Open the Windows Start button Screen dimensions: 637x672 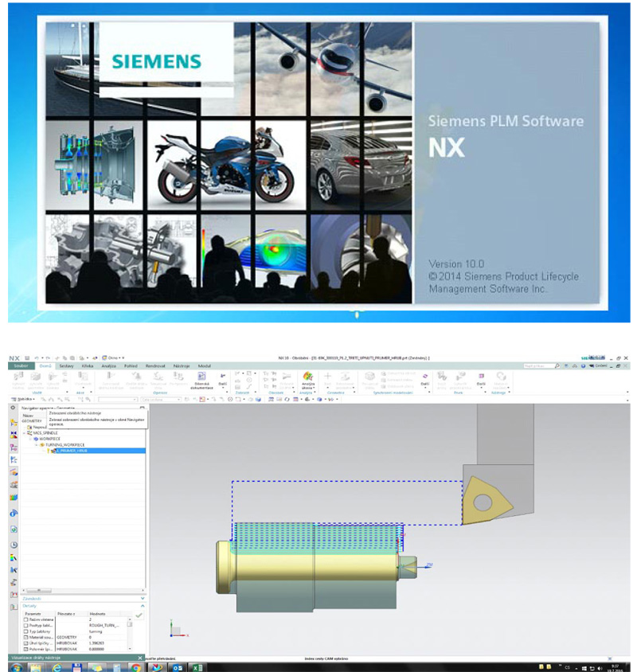[x=16, y=668]
